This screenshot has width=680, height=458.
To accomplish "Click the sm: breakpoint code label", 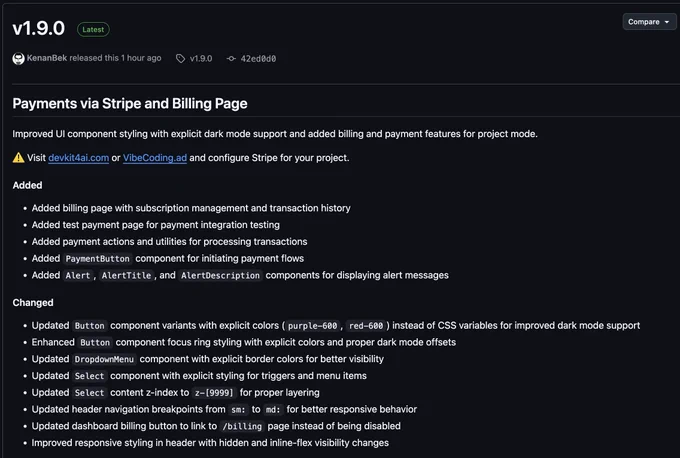I will click(238, 410).
